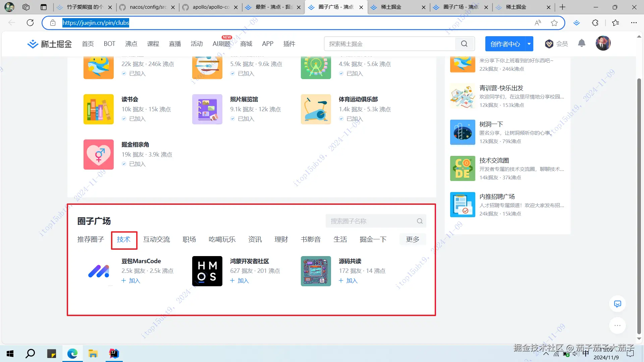Screen dimensions: 644x362
Task: Click the page refresh icon
Action: click(30, 22)
